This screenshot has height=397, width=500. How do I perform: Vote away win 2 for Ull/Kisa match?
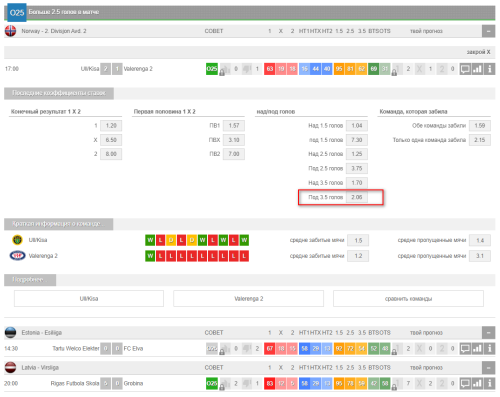point(442,69)
